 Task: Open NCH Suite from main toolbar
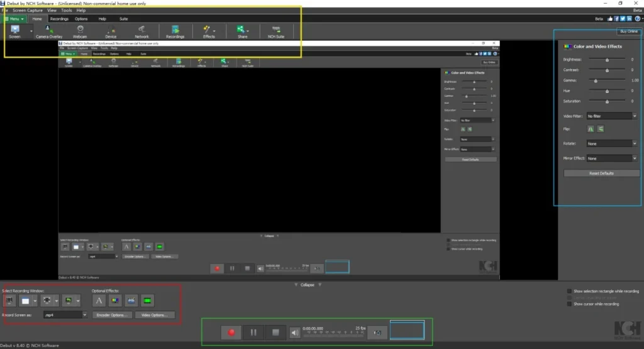tap(276, 31)
